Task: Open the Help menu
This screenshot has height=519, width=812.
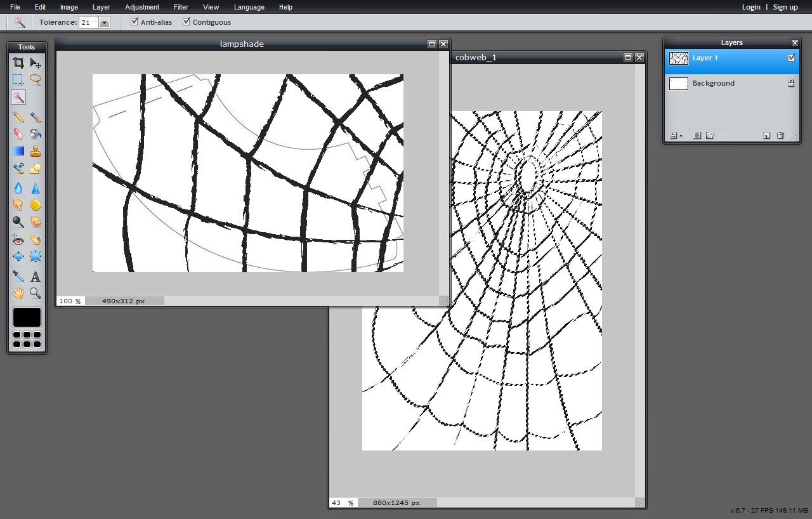Action: 285,7
